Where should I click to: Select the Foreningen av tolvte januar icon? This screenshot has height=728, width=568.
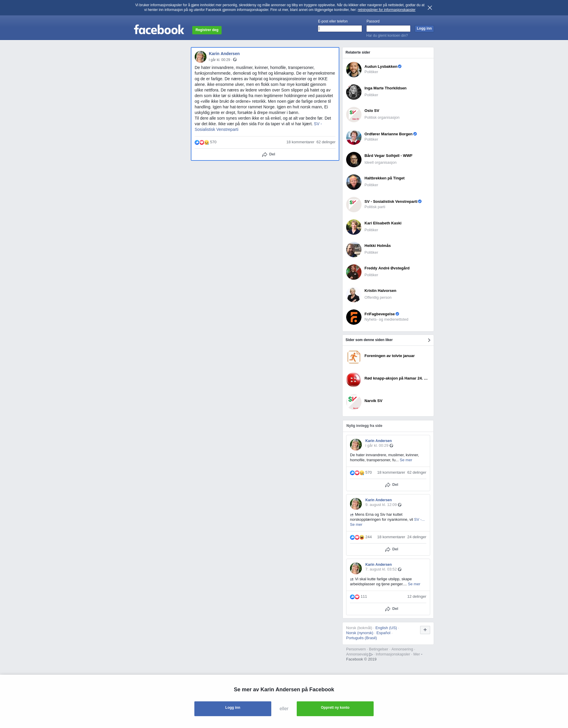[x=354, y=357]
